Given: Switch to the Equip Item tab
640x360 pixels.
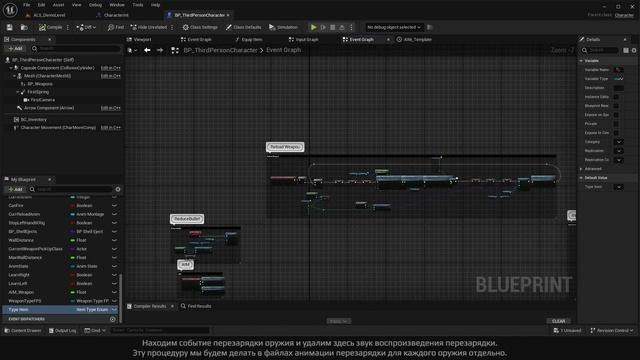Looking at the screenshot, I should 249,40.
